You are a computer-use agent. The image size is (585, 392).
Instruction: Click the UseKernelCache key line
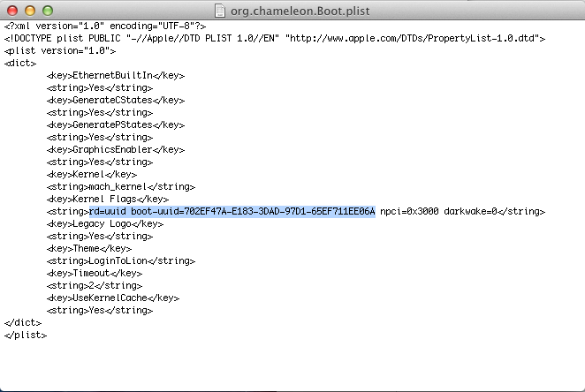pyautogui.click(x=113, y=298)
